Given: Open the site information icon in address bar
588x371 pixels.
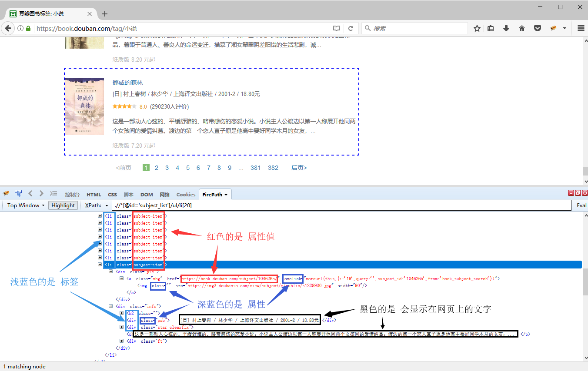Looking at the screenshot, I should (x=20, y=28).
